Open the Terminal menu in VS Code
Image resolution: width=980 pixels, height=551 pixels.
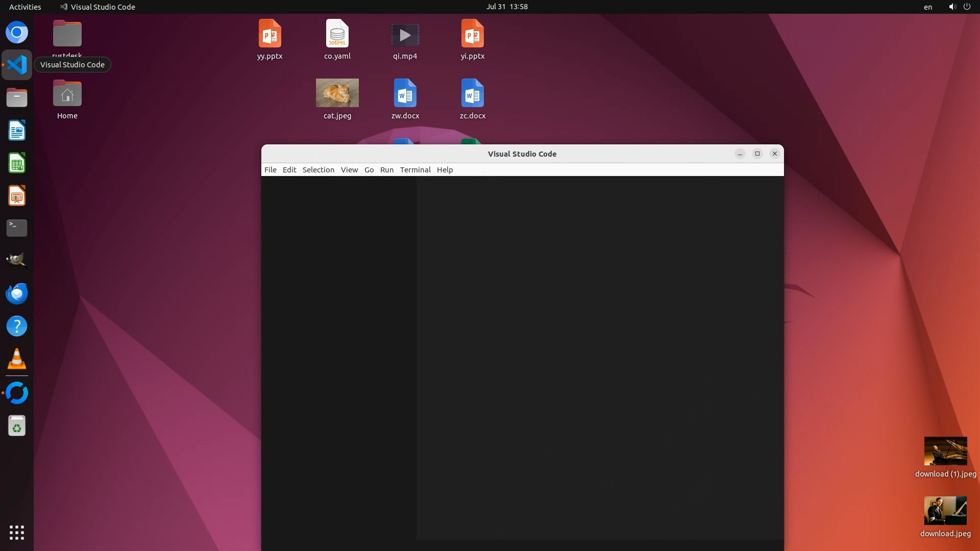click(x=415, y=170)
